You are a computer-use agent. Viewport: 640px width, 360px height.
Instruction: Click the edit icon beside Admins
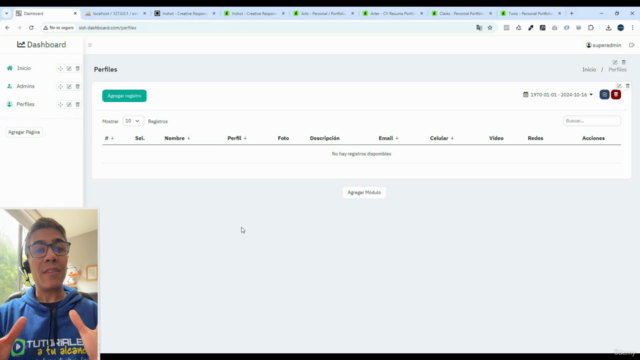[69, 87]
